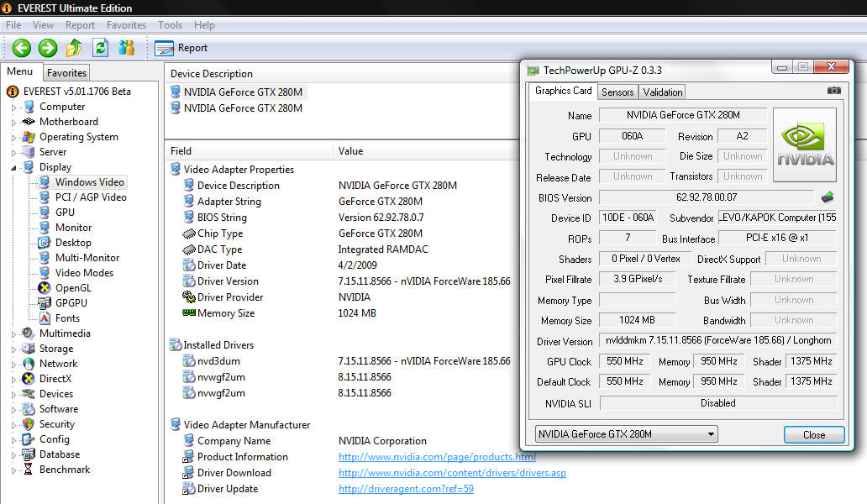Select PCI / AGP Video tree item
The width and height of the screenshot is (867, 504).
pyautogui.click(x=91, y=197)
